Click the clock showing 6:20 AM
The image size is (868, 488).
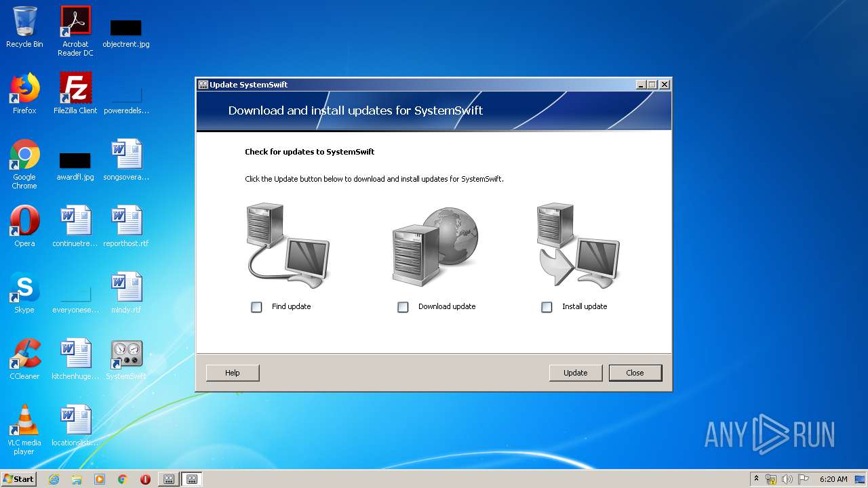pos(833,479)
